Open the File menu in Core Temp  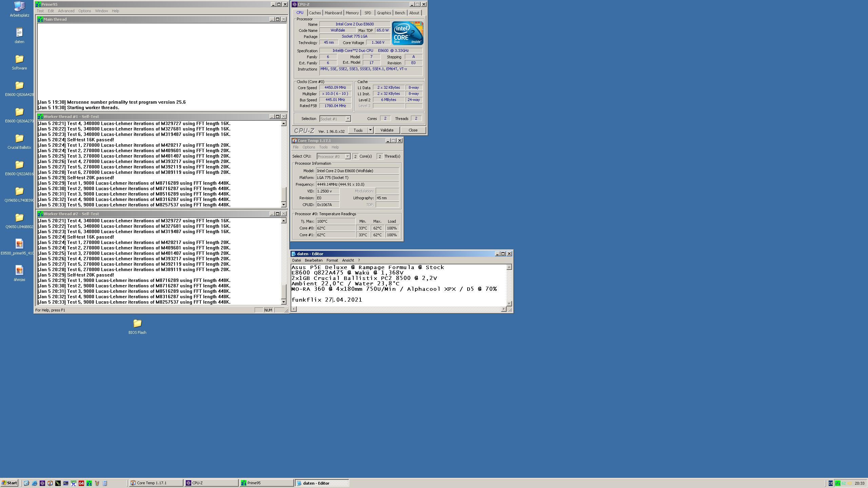pos(296,147)
